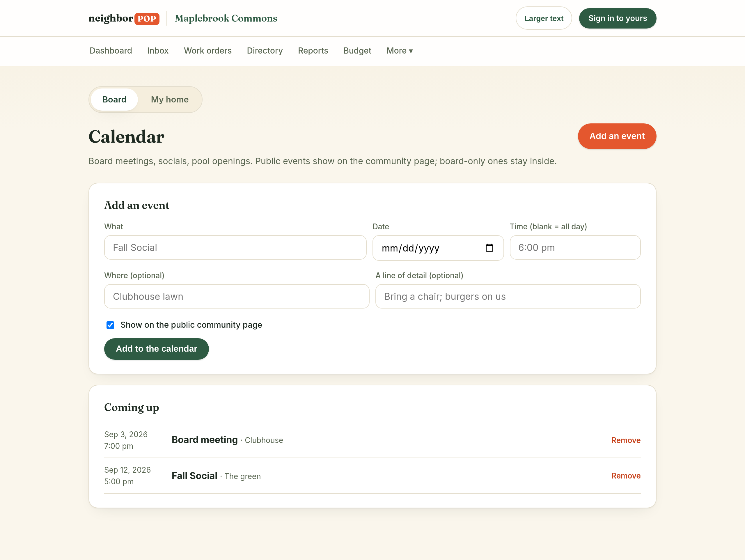This screenshot has width=745, height=560.
Task: Click the Calendar page heading
Action: pyautogui.click(x=126, y=137)
